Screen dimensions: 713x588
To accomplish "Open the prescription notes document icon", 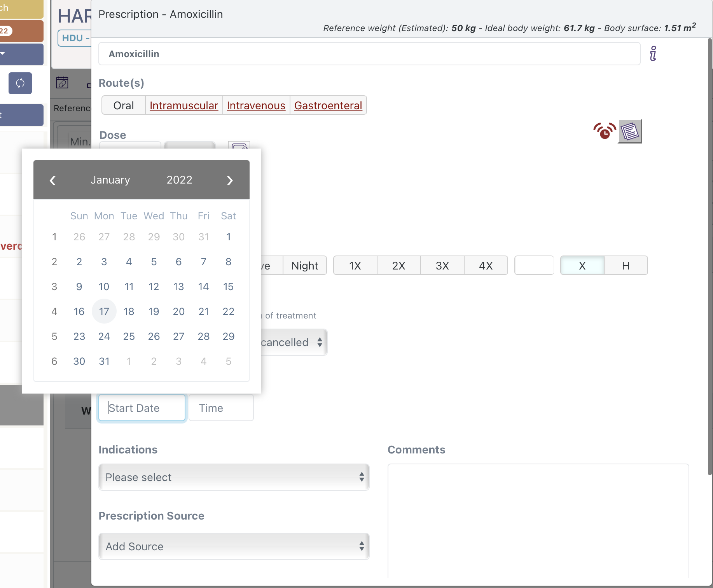I will (x=630, y=131).
